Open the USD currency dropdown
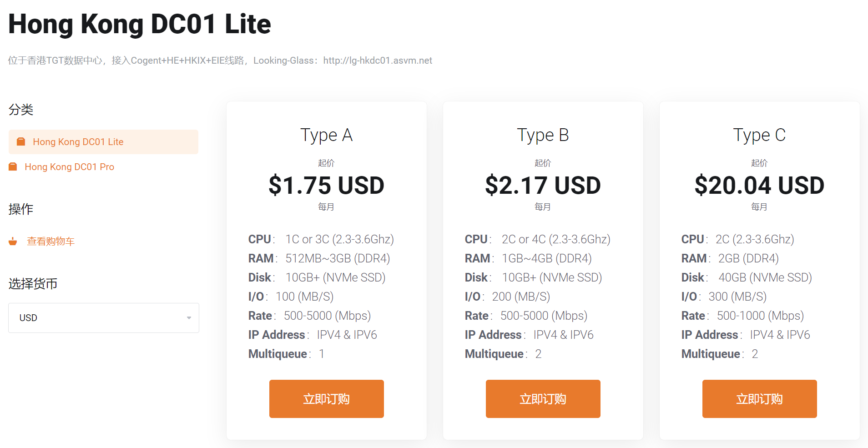868x448 pixels. coord(103,317)
